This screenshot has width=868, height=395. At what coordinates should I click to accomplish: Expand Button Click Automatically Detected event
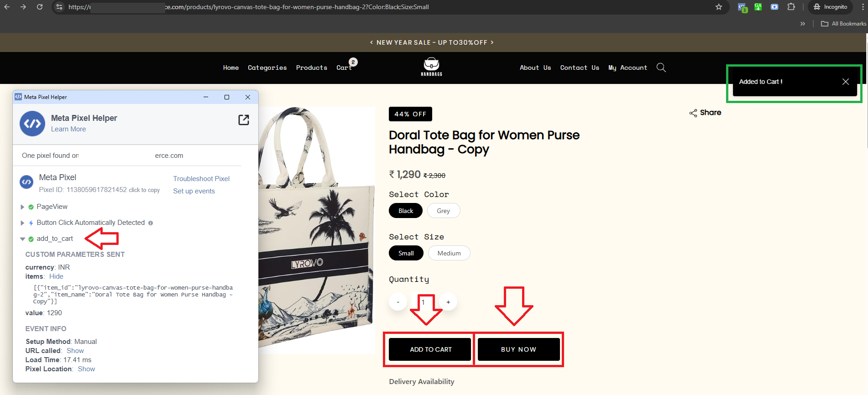22,223
